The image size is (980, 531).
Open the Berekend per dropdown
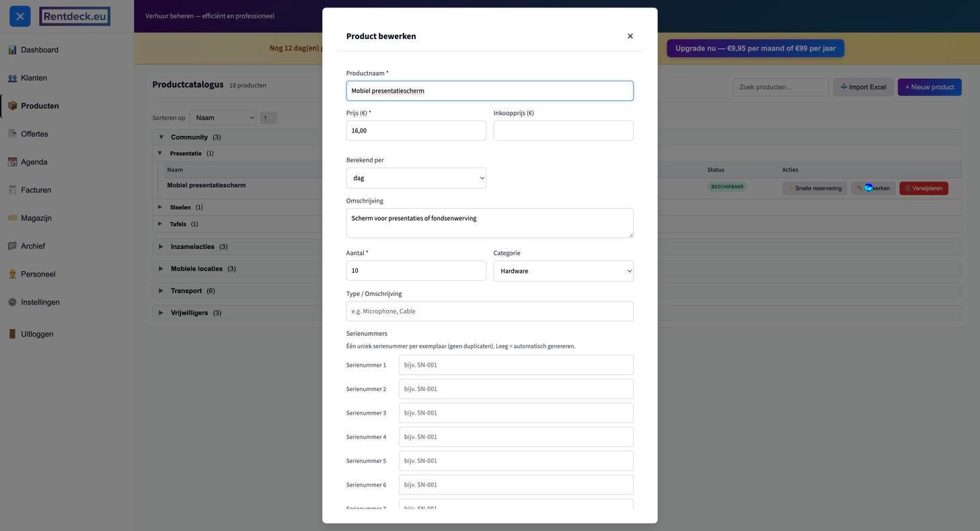point(416,178)
